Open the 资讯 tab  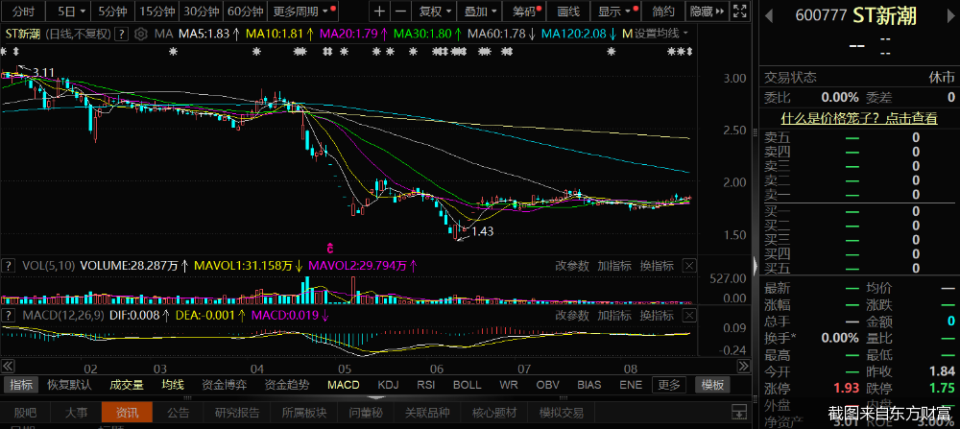pos(127,412)
